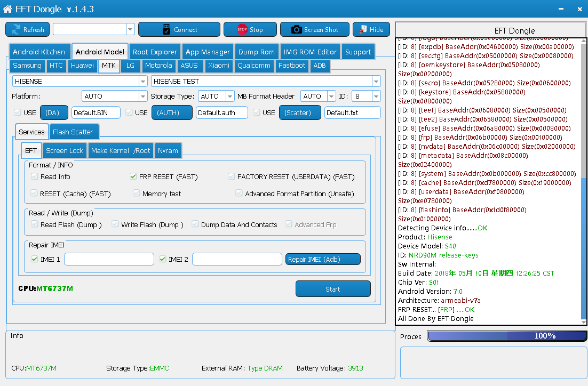The image size is (588, 386).
Task: Click the Refresh arrows icon
Action: (16, 30)
